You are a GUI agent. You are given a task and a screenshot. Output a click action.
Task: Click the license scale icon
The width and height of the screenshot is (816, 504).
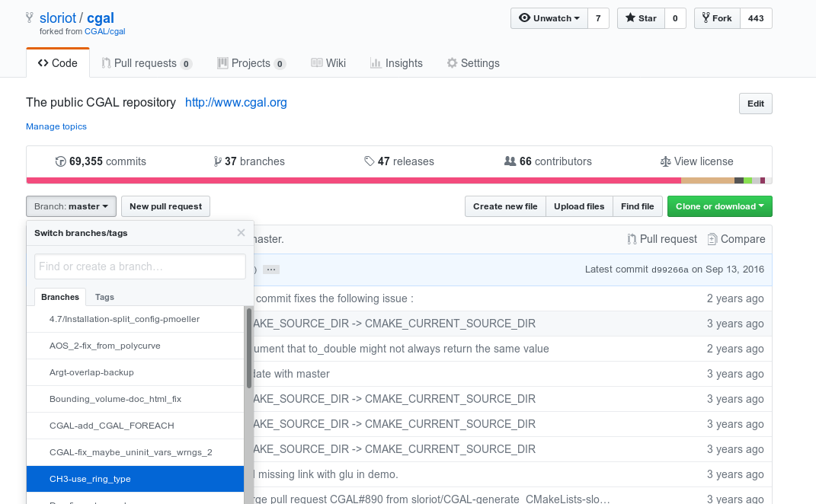pyautogui.click(x=665, y=161)
